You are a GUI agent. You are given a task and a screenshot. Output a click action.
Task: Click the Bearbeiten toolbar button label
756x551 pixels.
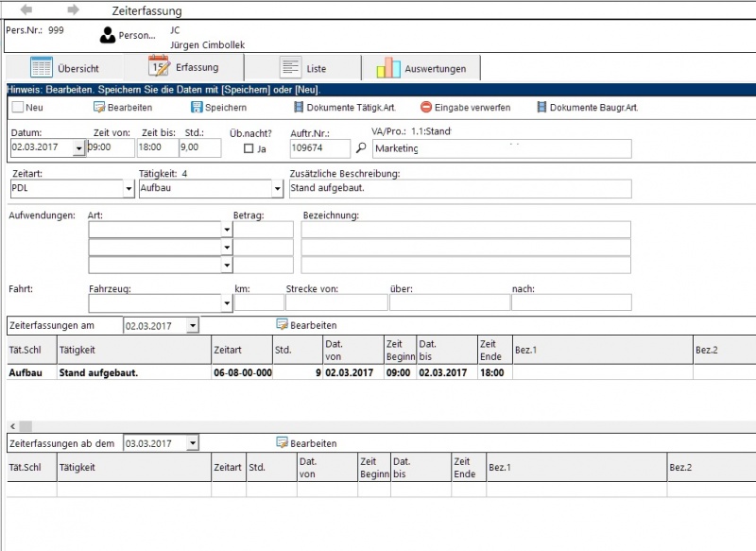[x=129, y=108]
